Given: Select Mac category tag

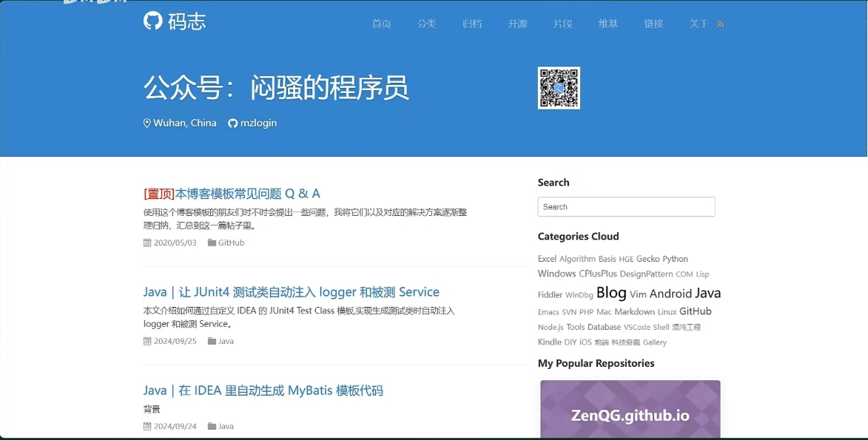Looking at the screenshot, I should pos(604,311).
